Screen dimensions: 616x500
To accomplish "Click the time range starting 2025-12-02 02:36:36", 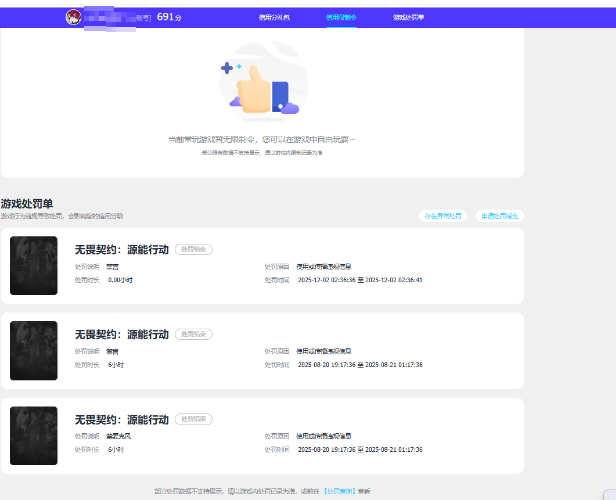I will 360,280.
